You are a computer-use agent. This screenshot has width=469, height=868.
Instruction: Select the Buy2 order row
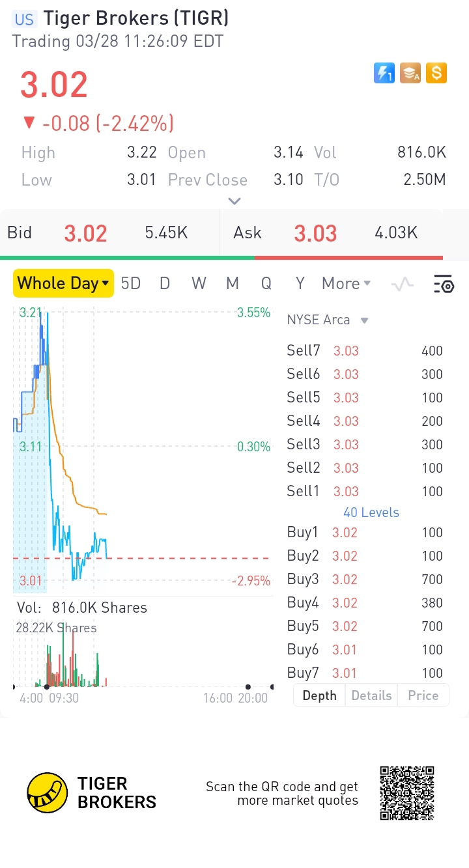pyautogui.click(x=365, y=556)
